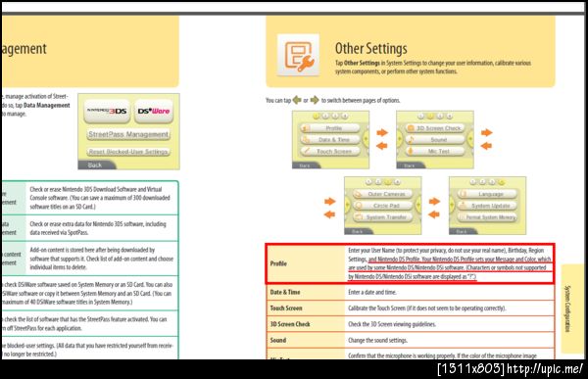Tap next-page yellow arrow beside the Sound option
The height and width of the screenshot is (379, 588).
tap(469, 139)
